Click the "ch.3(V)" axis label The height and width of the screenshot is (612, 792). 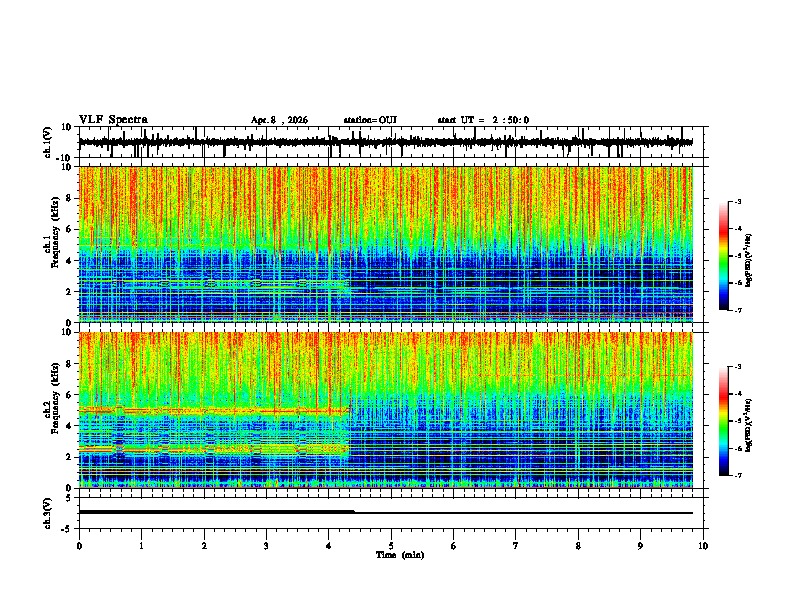click(48, 513)
